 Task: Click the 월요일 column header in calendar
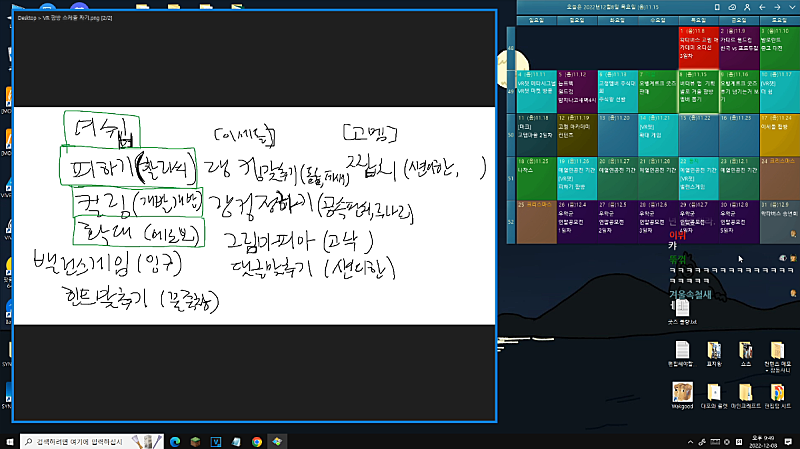coord(577,20)
